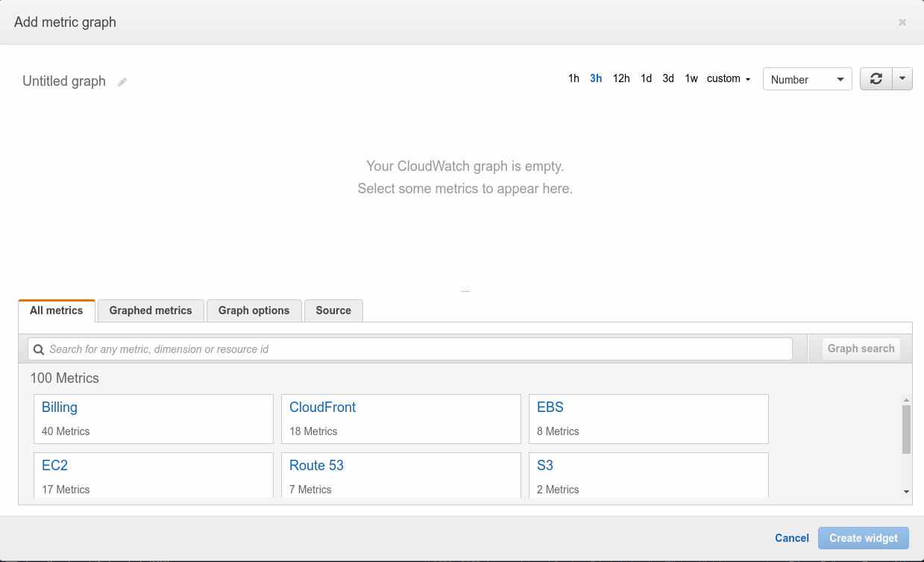Click the Untitled graph title
The width and height of the screenshot is (924, 562).
tap(64, 81)
